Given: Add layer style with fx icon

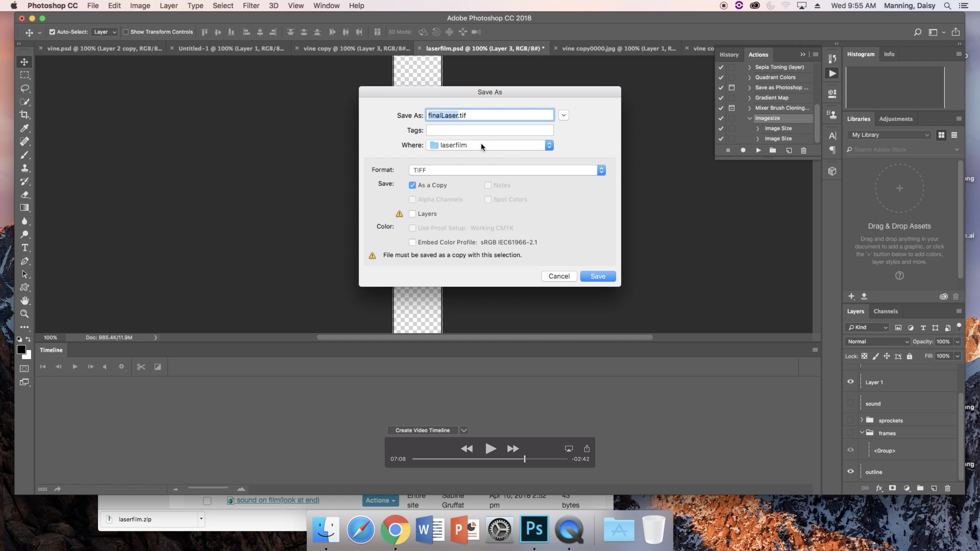Looking at the screenshot, I should (879, 488).
